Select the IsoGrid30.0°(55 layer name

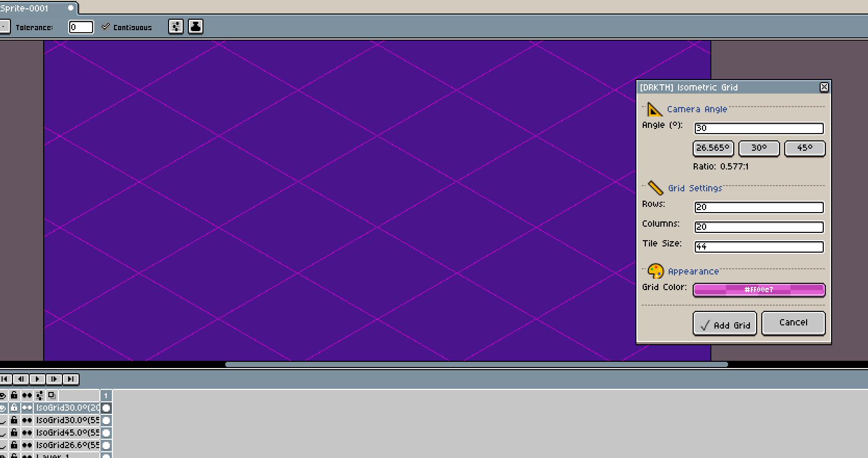67,420
